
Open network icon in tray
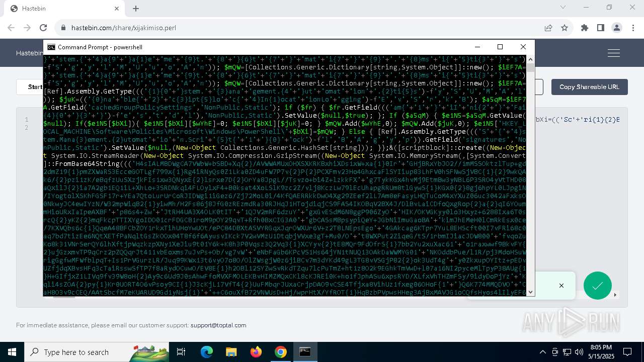(567, 352)
